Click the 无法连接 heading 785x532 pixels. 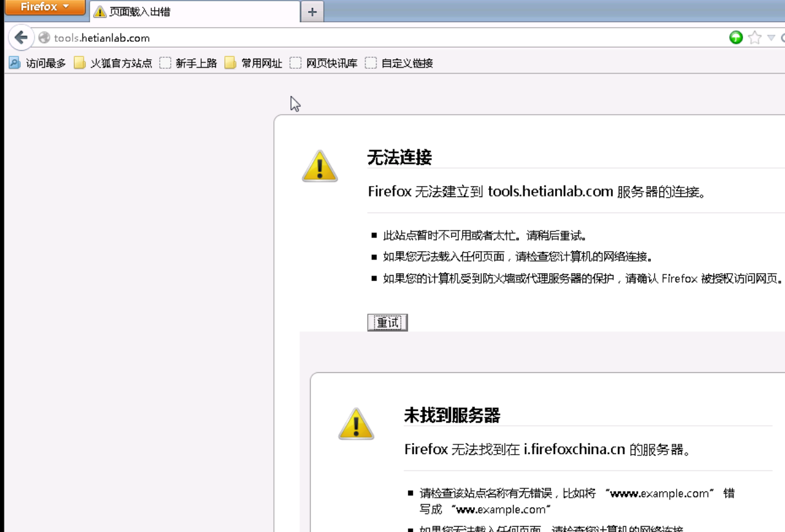(400, 157)
